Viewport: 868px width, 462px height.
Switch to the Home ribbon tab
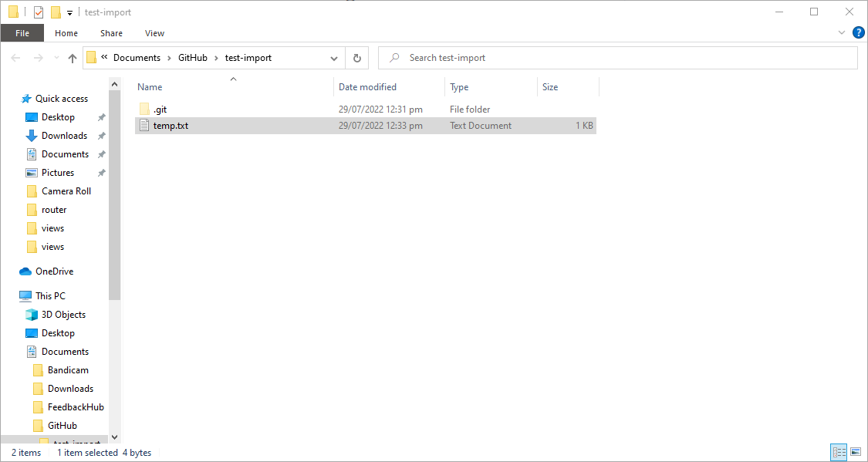66,33
